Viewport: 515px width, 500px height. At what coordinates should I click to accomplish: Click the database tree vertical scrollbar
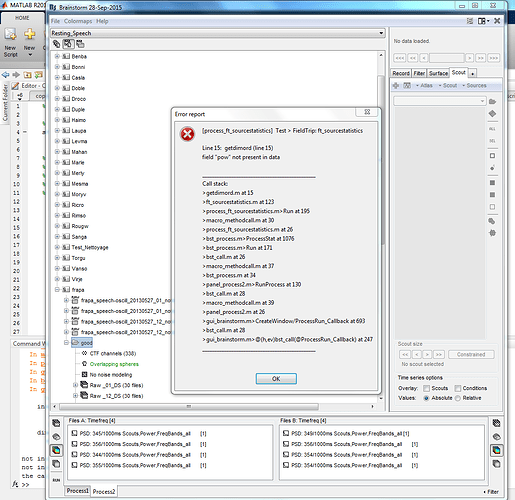381,159
